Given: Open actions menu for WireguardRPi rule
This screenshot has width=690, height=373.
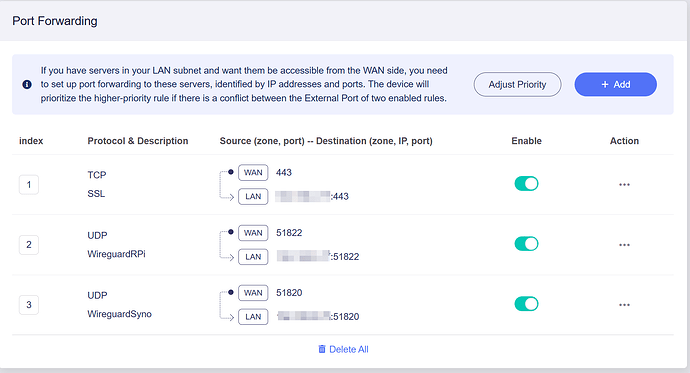Looking at the screenshot, I should pyautogui.click(x=624, y=245).
